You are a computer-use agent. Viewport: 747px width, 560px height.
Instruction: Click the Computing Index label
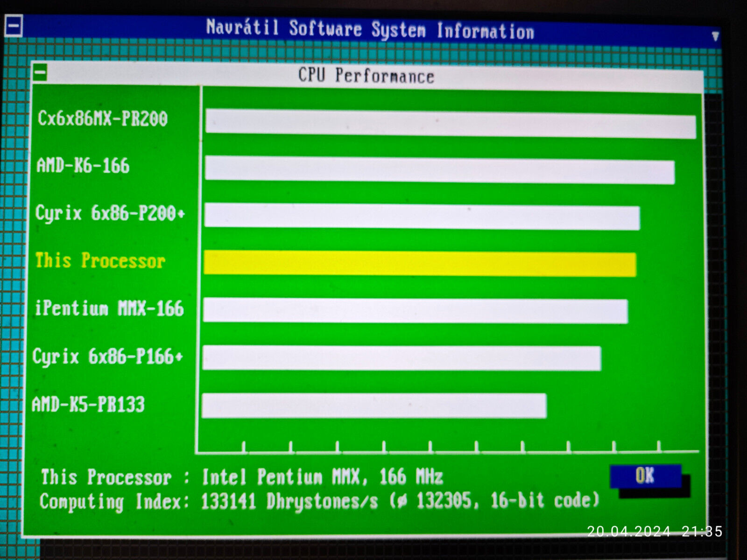coord(115,502)
